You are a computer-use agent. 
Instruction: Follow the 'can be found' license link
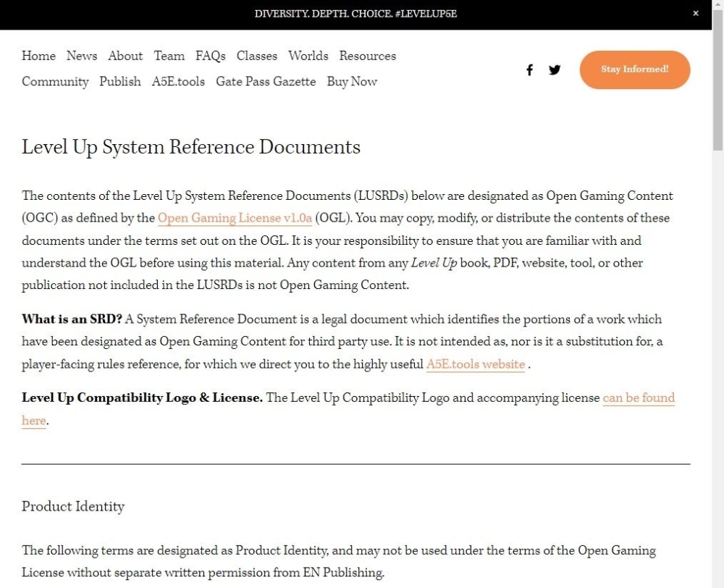(x=639, y=398)
